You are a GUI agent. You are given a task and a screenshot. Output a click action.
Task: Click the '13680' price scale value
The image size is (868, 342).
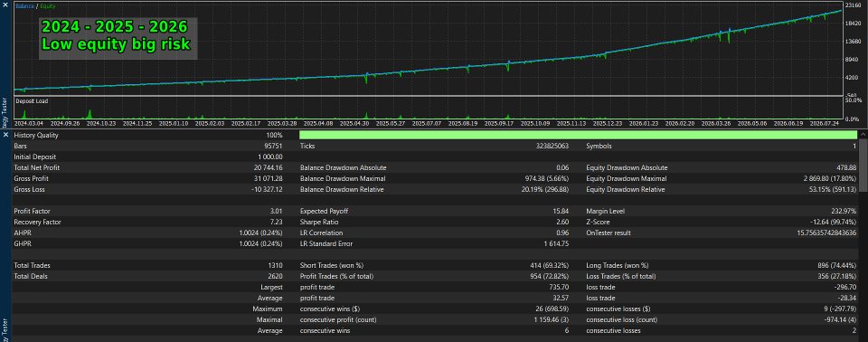point(853,42)
